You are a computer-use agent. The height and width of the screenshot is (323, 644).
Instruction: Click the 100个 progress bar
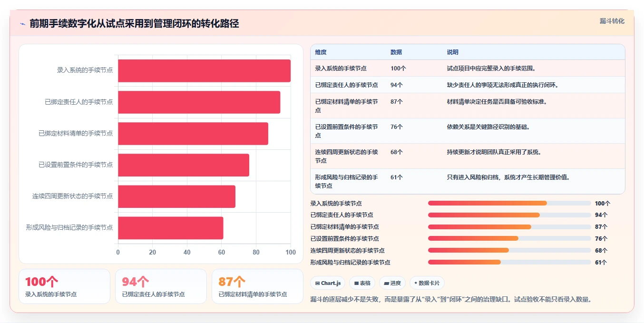(509, 203)
